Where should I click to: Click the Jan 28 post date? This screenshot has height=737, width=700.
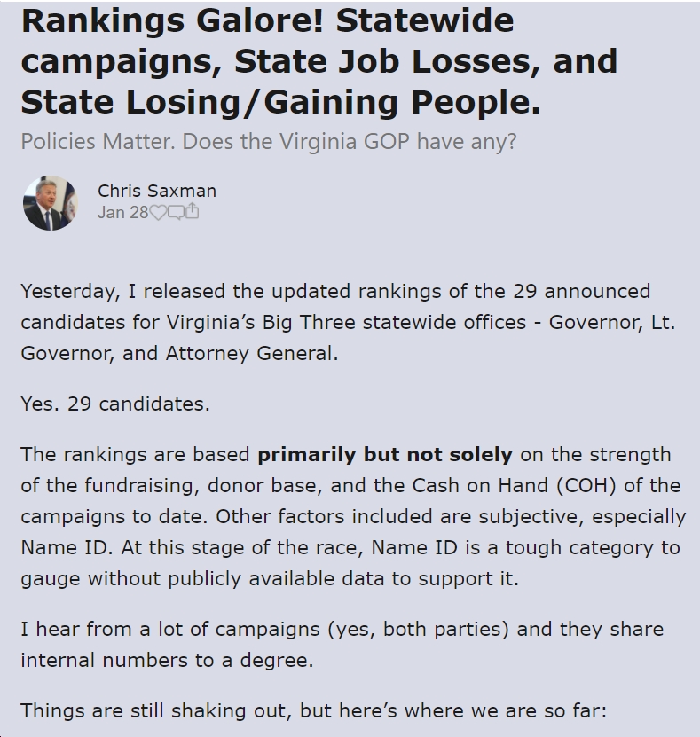point(123,213)
